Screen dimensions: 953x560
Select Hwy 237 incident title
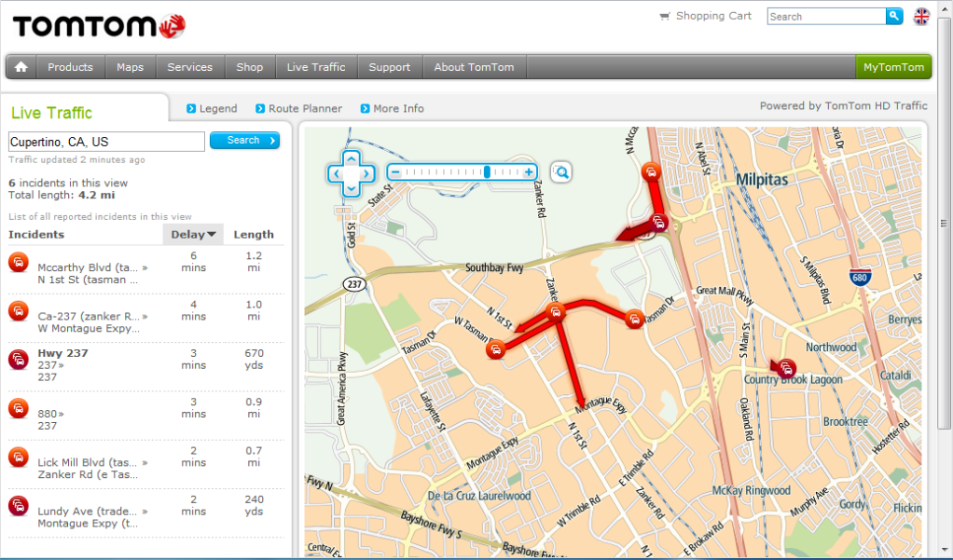[62, 353]
